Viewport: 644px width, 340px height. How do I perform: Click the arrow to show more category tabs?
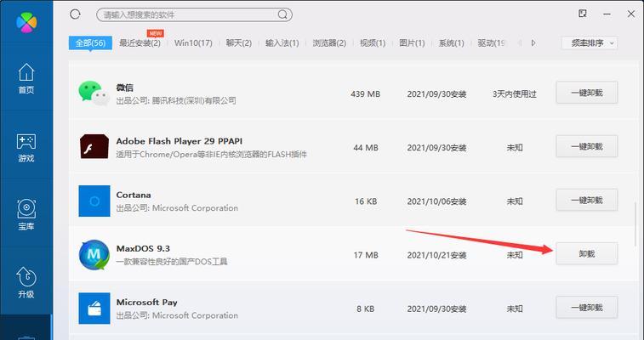click(533, 42)
